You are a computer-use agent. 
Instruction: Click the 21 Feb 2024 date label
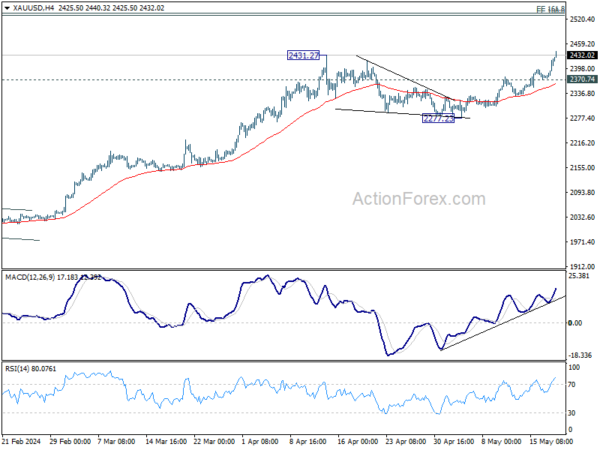[x=21, y=442]
